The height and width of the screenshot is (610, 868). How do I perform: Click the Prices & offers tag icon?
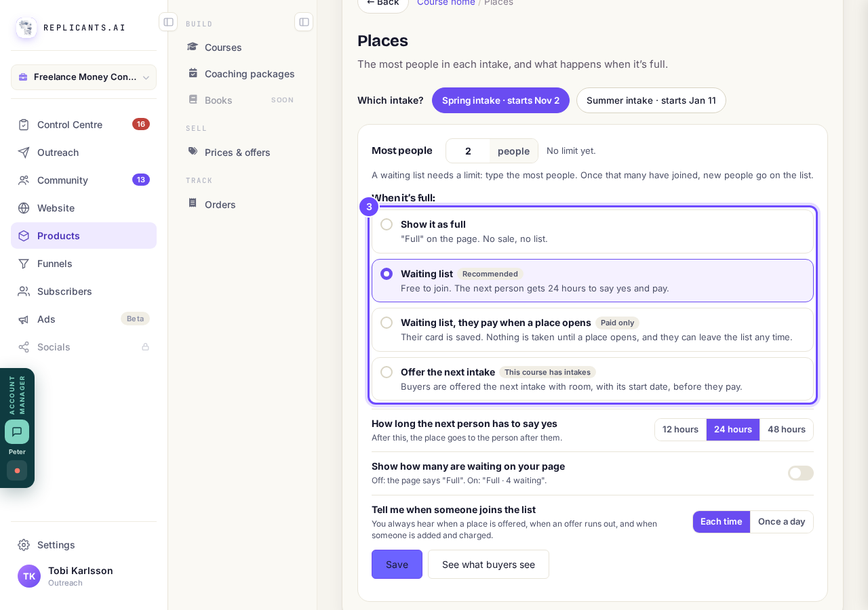coord(193,152)
